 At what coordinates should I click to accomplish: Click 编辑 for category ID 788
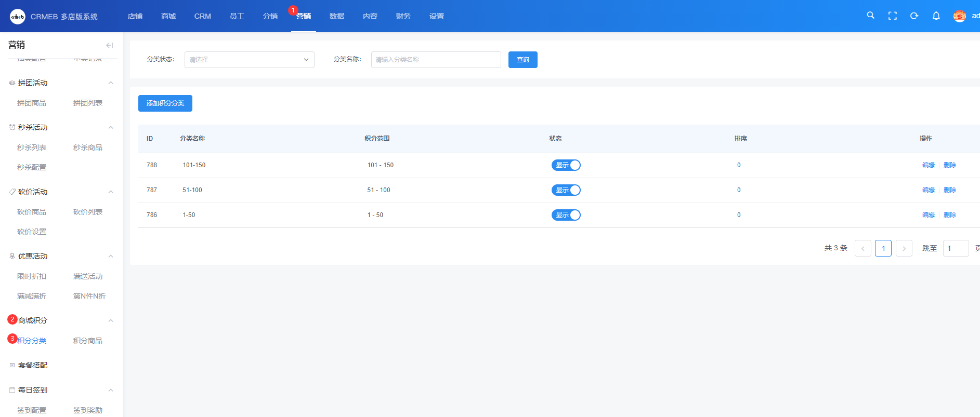pos(928,165)
